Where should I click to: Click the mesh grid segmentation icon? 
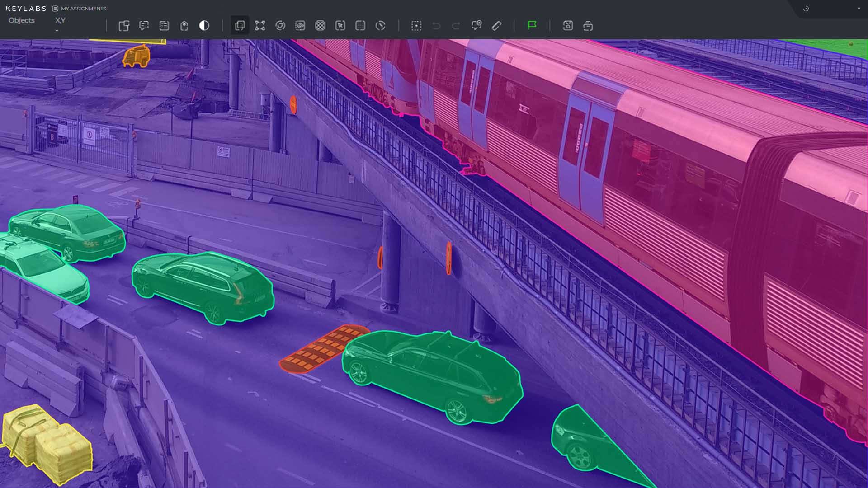[x=321, y=26]
